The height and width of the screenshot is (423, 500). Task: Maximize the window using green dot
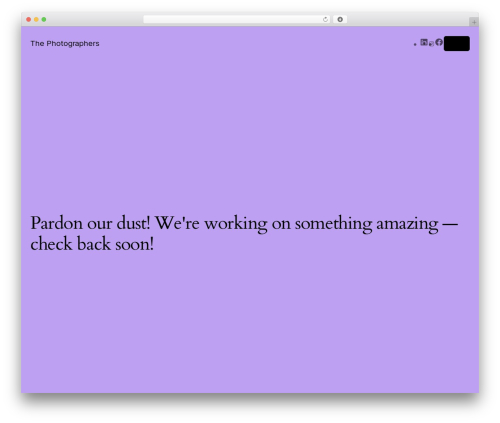(x=44, y=20)
